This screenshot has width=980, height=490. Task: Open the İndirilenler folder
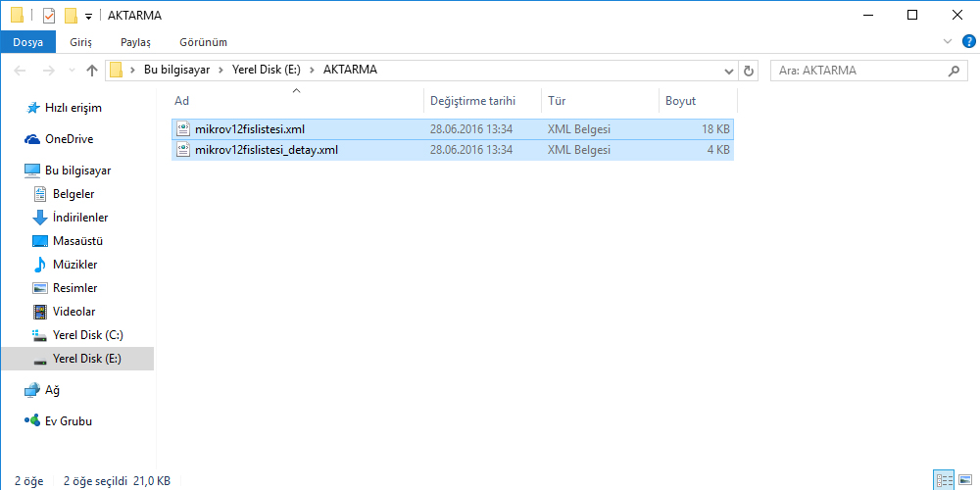tap(80, 218)
